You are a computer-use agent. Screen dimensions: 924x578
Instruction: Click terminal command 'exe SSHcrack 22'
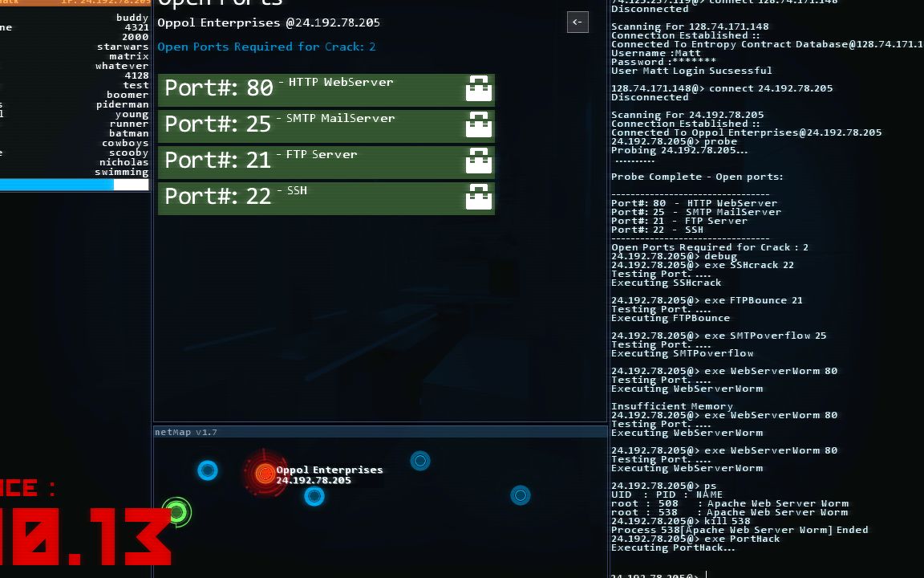[x=749, y=266]
